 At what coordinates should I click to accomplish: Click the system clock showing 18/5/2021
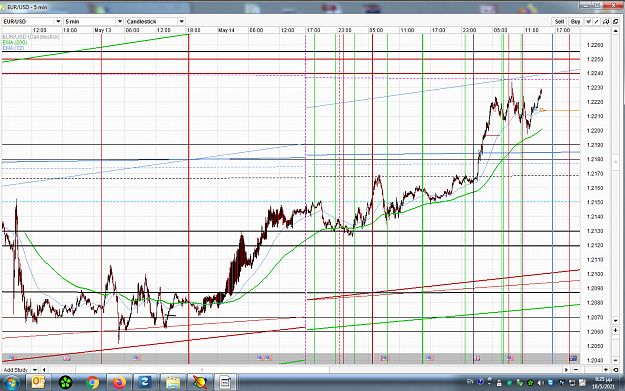(603, 383)
